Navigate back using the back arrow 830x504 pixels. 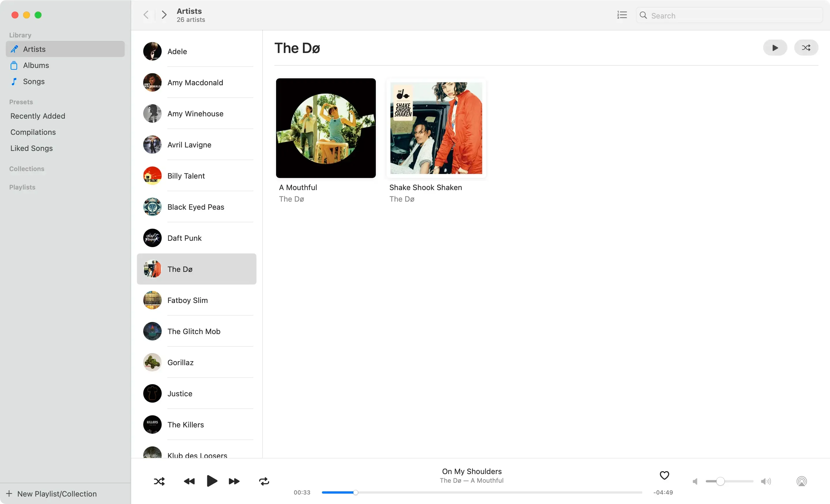146,15
